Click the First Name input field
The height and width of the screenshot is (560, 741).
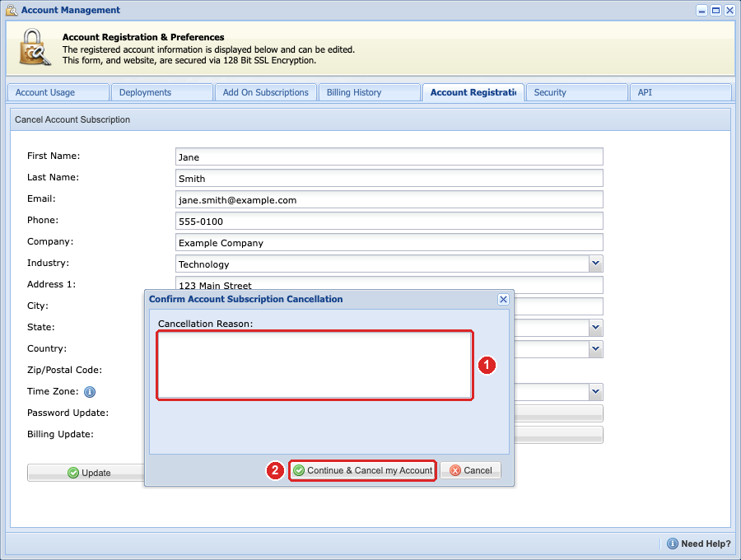point(389,157)
